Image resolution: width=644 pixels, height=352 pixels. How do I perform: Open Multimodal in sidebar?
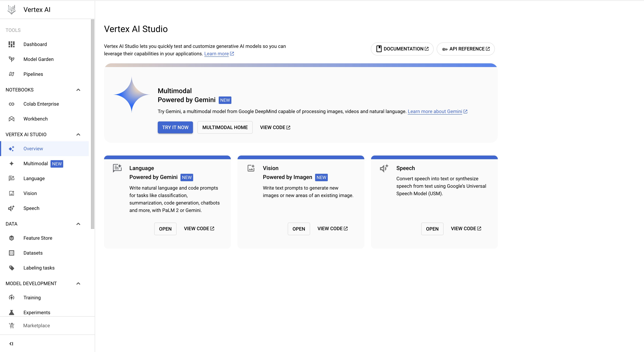click(45, 164)
